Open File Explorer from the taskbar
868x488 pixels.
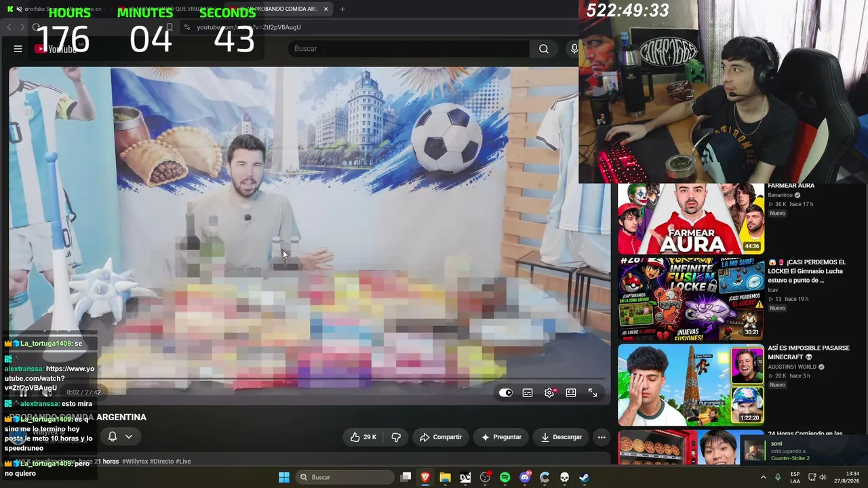coord(445,477)
